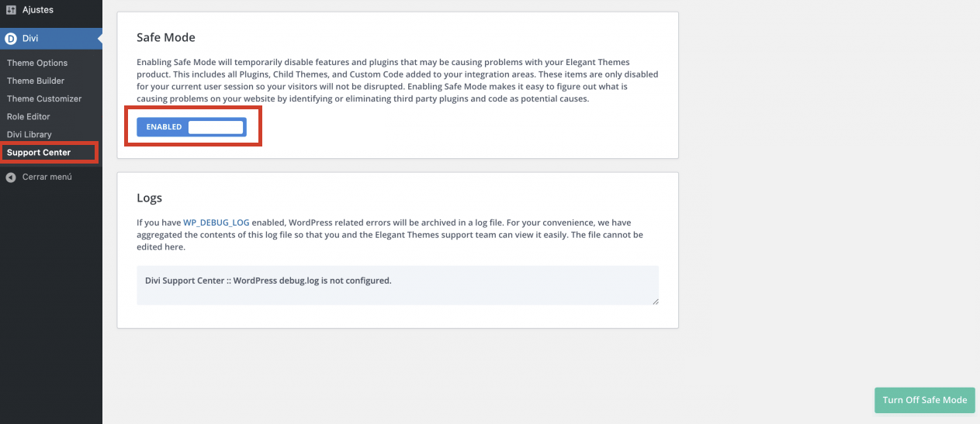The height and width of the screenshot is (424, 980).
Task: Click the Turn Off Safe Mode button
Action: click(925, 400)
